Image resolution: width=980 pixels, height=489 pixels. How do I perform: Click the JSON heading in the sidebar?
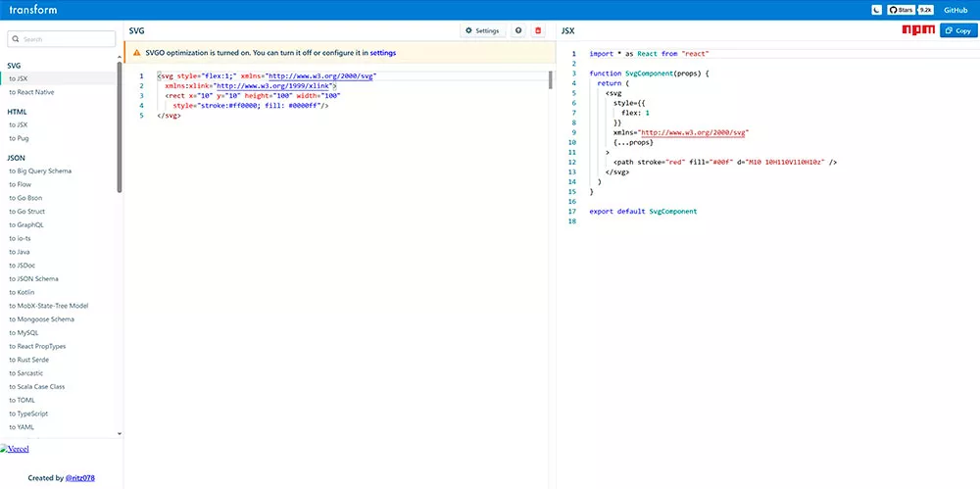coord(17,158)
